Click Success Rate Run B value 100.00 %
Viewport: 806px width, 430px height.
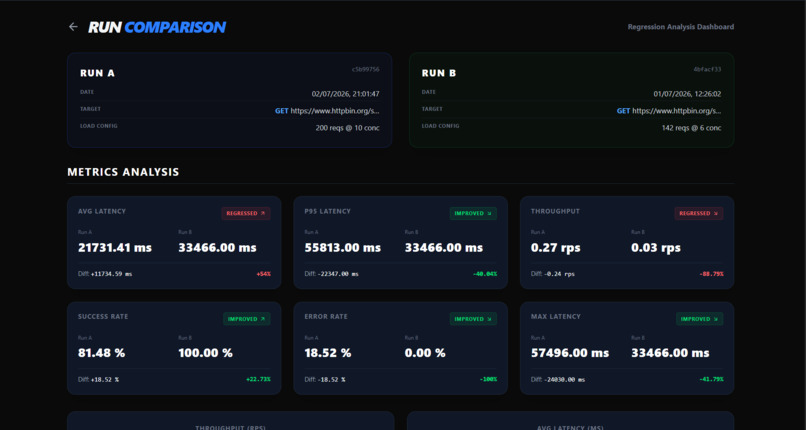pos(205,353)
